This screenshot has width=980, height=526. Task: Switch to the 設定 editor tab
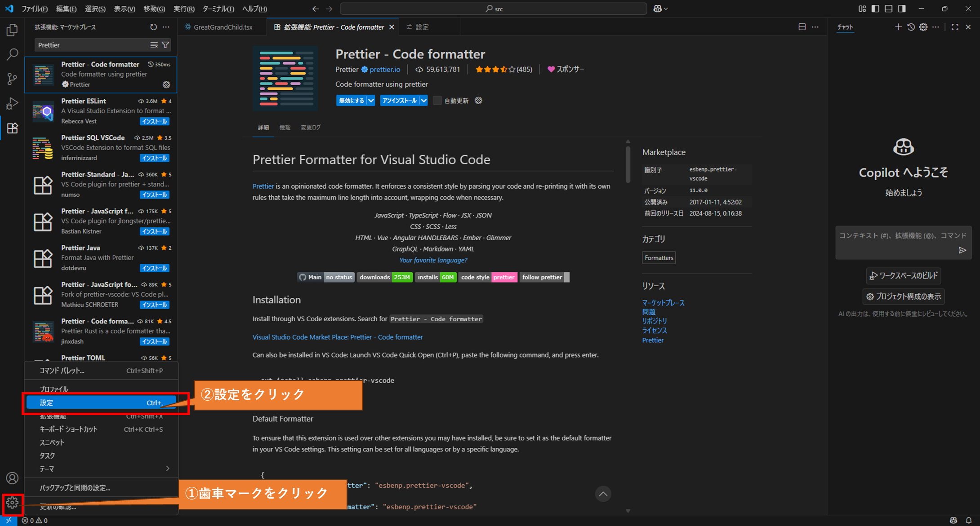coord(422,27)
